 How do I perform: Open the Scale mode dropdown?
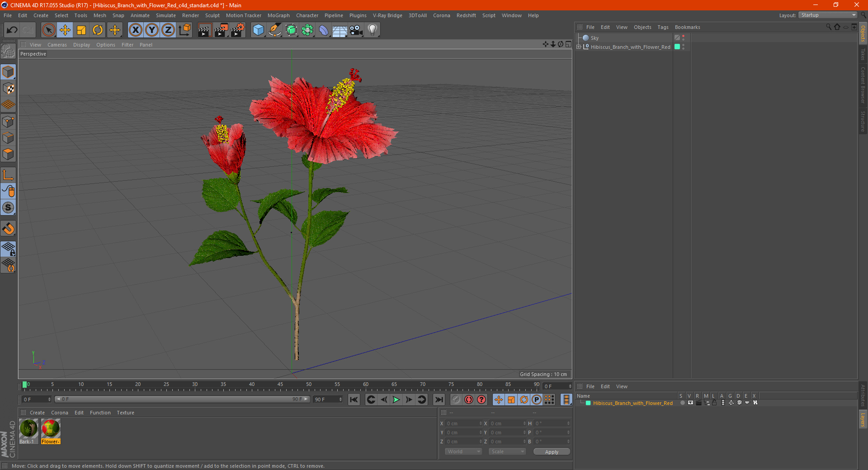pyautogui.click(x=507, y=451)
